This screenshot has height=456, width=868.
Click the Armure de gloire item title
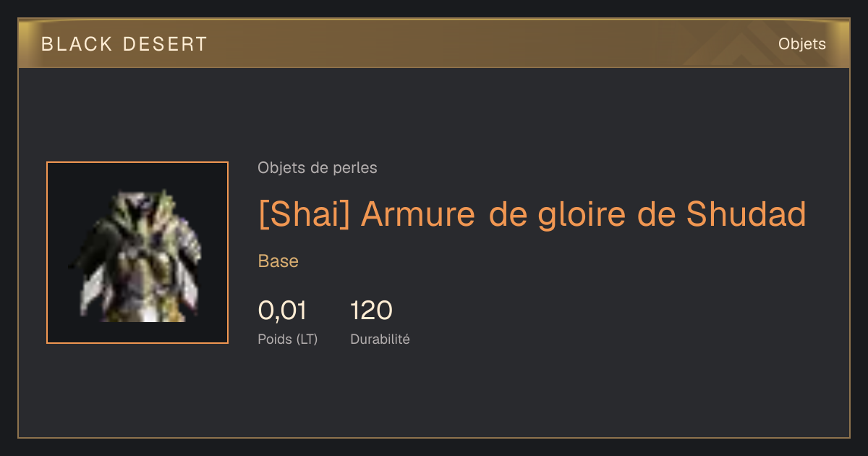coord(532,214)
